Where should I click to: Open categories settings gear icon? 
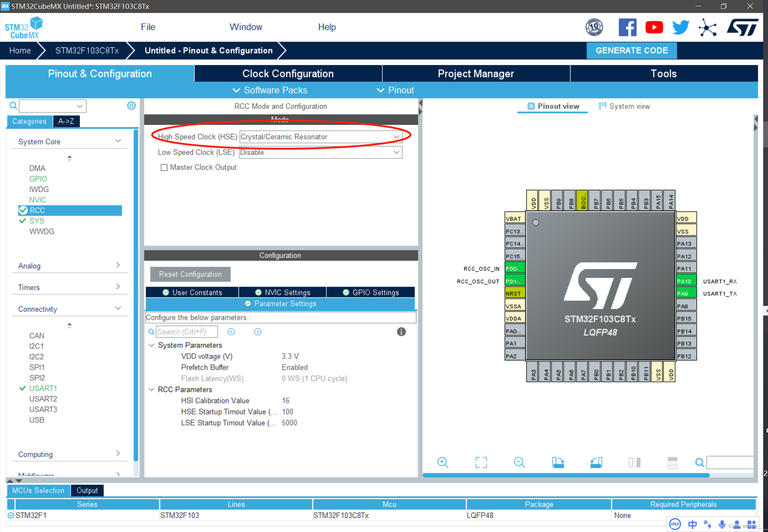click(x=131, y=106)
